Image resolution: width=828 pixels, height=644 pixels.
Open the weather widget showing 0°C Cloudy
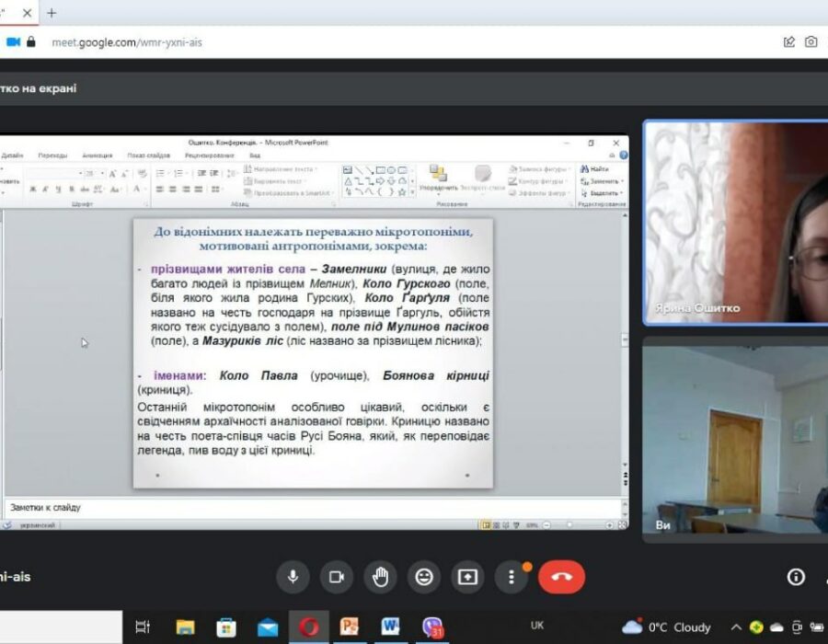coord(667,627)
